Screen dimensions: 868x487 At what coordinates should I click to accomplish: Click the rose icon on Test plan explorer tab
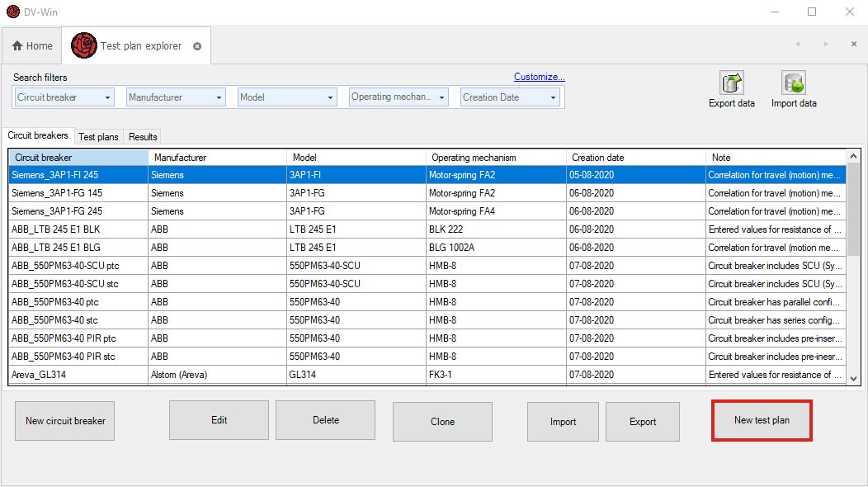(83, 45)
